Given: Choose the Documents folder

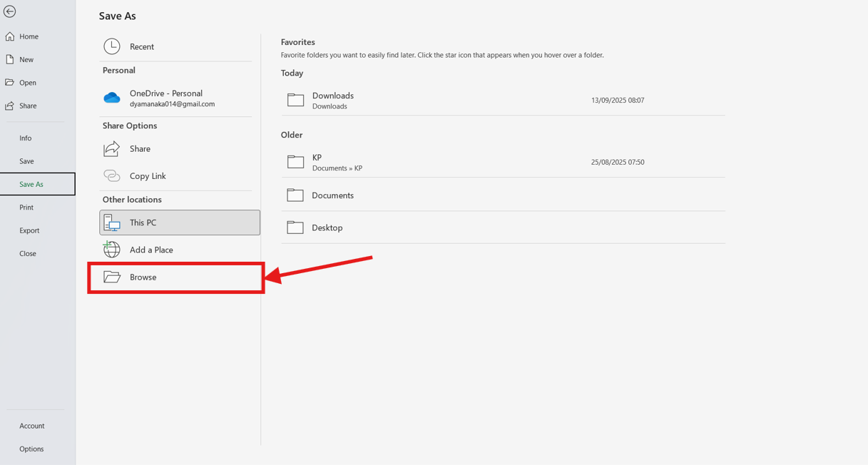Looking at the screenshot, I should pos(332,195).
